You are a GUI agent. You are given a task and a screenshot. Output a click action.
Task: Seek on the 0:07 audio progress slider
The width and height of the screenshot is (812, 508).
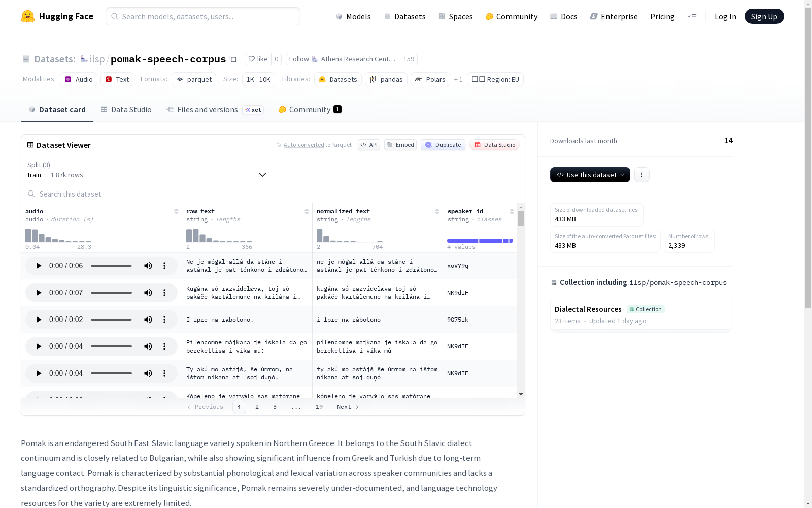pos(111,293)
